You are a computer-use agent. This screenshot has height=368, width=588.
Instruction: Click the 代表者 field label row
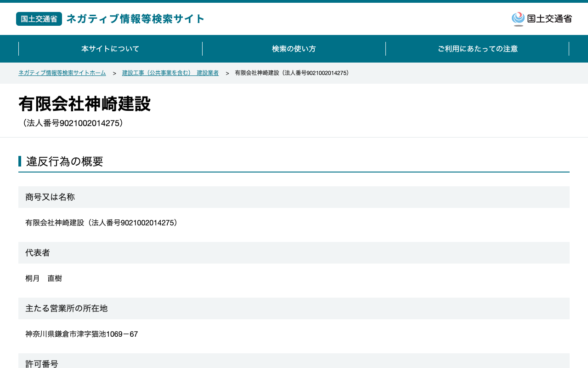point(294,253)
